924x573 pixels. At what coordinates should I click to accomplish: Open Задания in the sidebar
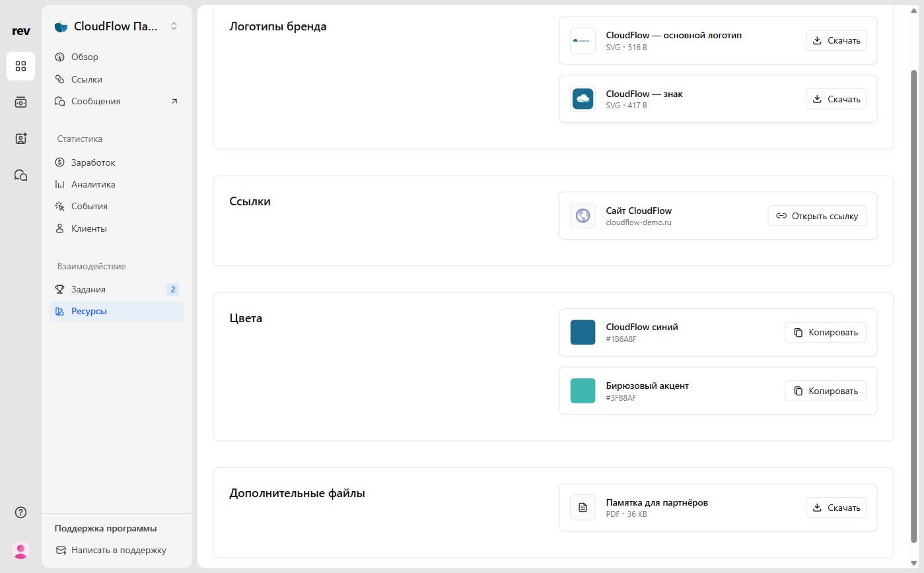[117, 289]
